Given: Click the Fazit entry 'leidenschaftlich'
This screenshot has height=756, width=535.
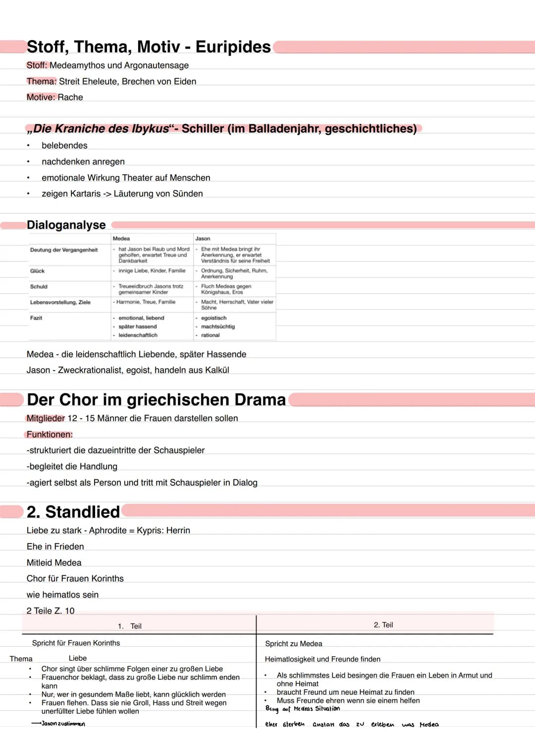Looking at the screenshot, I should tap(138, 335).
